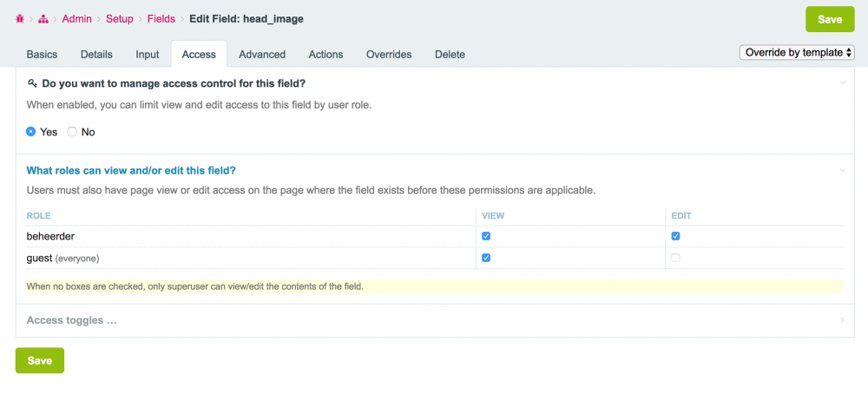
Task: Switch to the Basics tab
Action: click(42, 55)
